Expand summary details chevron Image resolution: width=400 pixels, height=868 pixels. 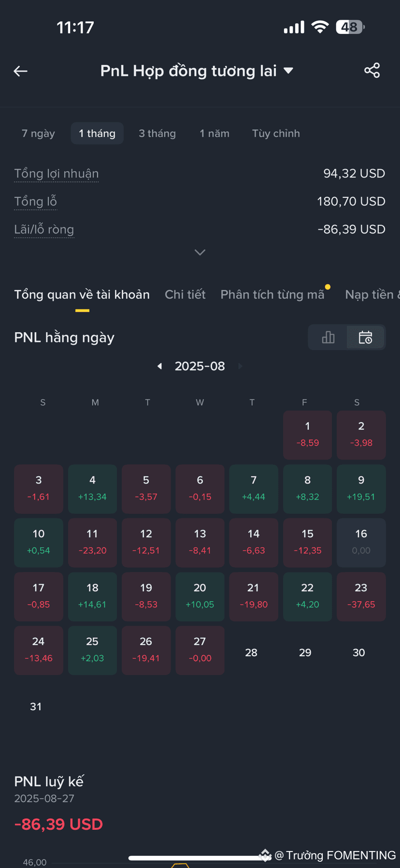(200, 252)
